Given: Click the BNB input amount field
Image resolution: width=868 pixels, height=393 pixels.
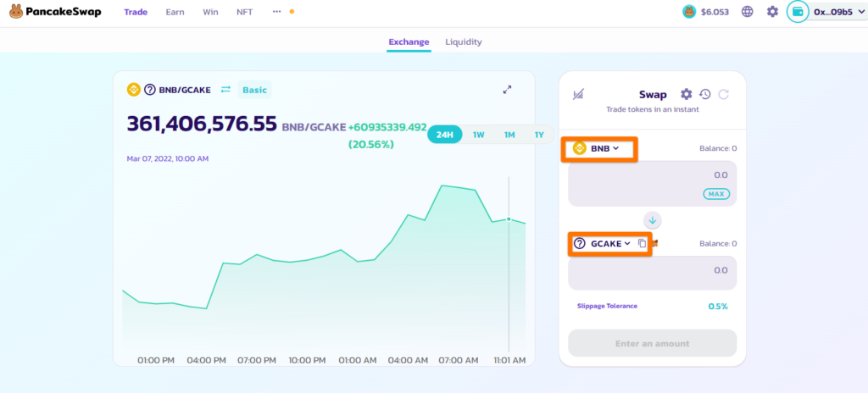Looking at the screenshot, I should pyautogui.click(x=652, y=183).
